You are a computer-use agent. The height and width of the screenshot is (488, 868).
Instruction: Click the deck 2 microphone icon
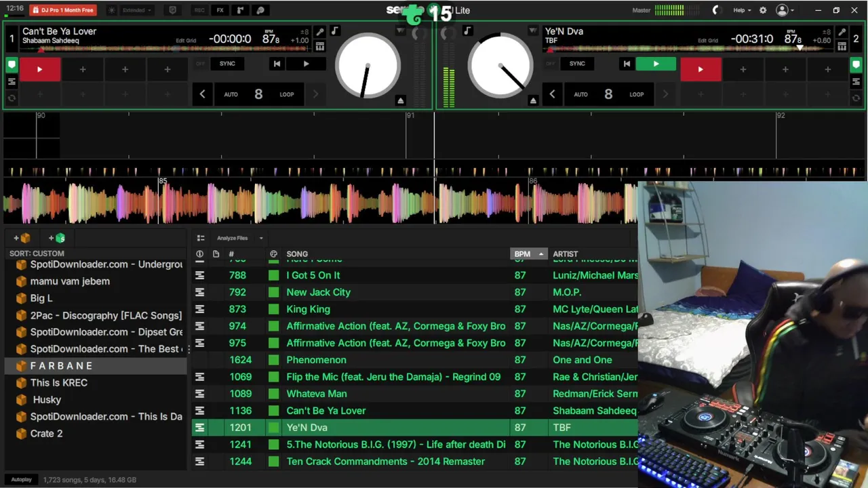click(x=842, y=32)
